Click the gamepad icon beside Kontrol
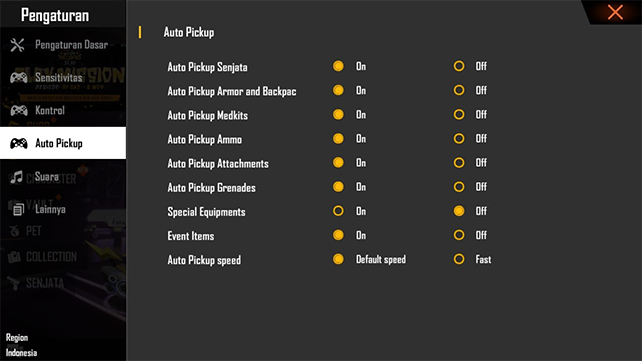The width and height of the screenshot is (642, 361). (18, 111)
